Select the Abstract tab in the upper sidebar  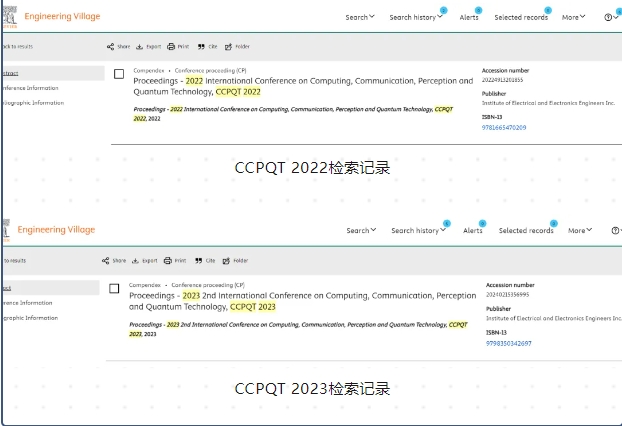[53, 73]
